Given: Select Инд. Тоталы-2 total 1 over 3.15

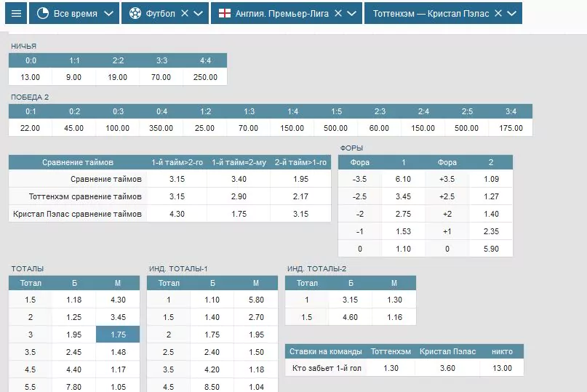Looking at the screenshot, I should pos(350,300).
